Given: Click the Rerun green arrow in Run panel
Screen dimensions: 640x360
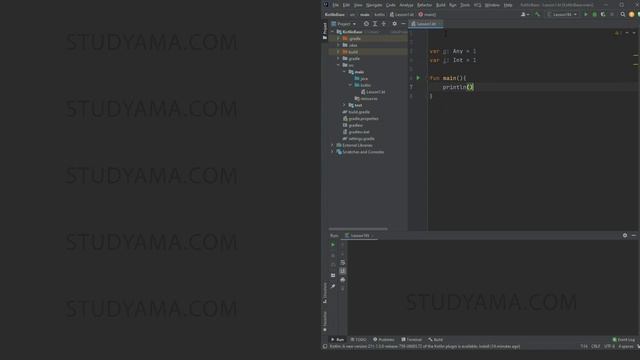Looking at the screenshot, I should [x=333, y=245].
